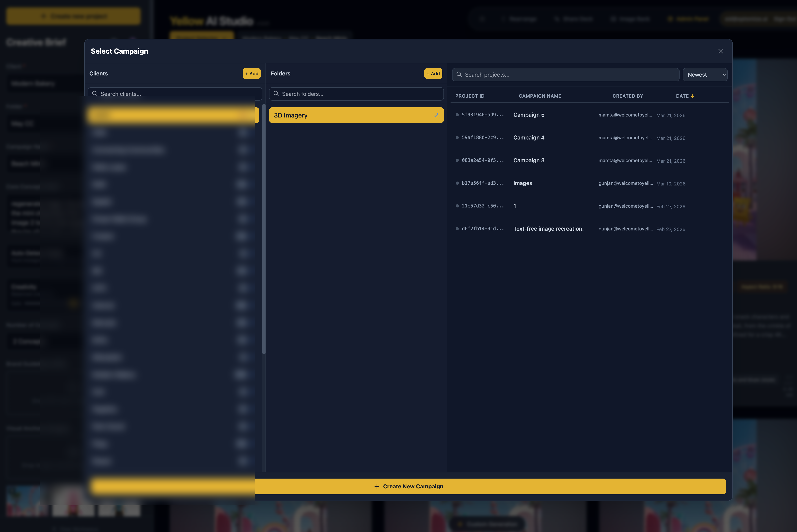Click the creator email in Campaign 3 row
Screen dimensions: 797x532
pos(625,161)
